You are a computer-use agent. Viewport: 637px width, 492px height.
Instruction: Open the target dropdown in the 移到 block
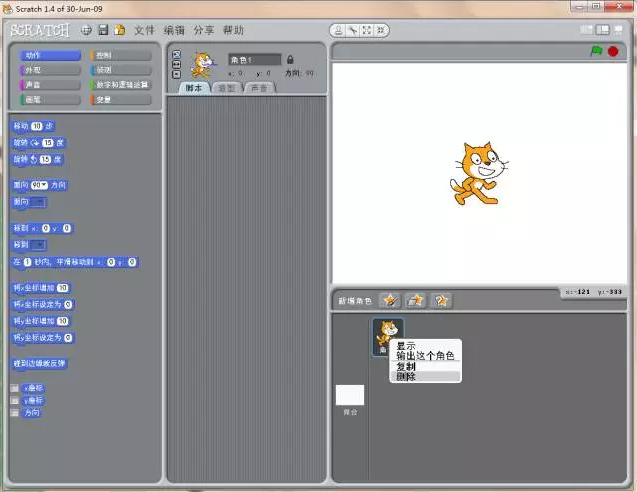(38, 245)
